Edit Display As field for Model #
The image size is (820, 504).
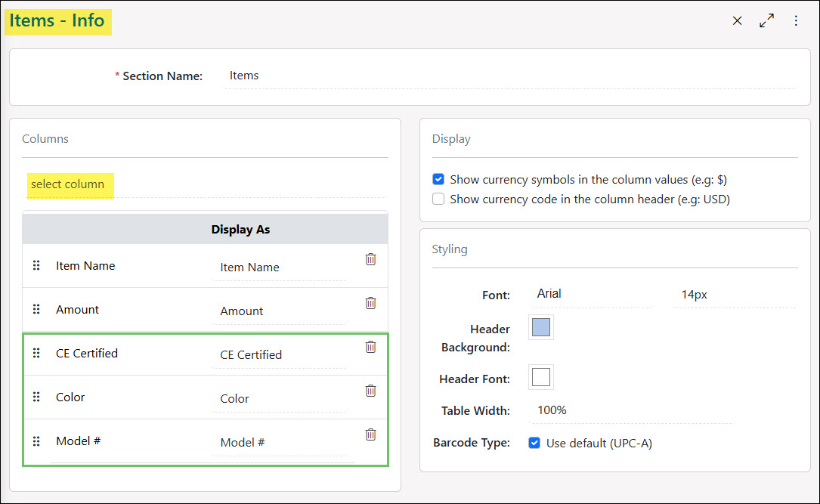pyautogui.click(x=280, y=444)
